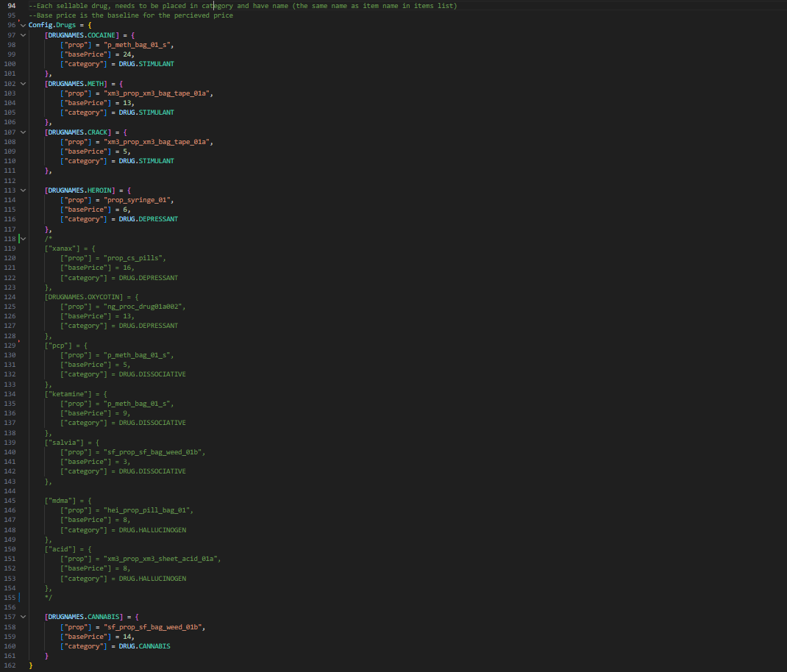Click DRUG.DISSOCIATIVE on line 137
Viewport: 787px width, 672px height.
[152, 423]
